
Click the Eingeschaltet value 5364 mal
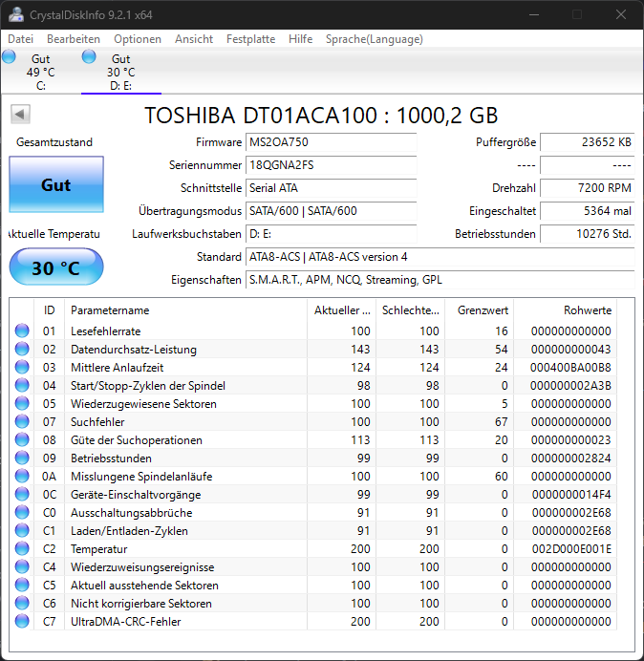[x=587, y=211]
